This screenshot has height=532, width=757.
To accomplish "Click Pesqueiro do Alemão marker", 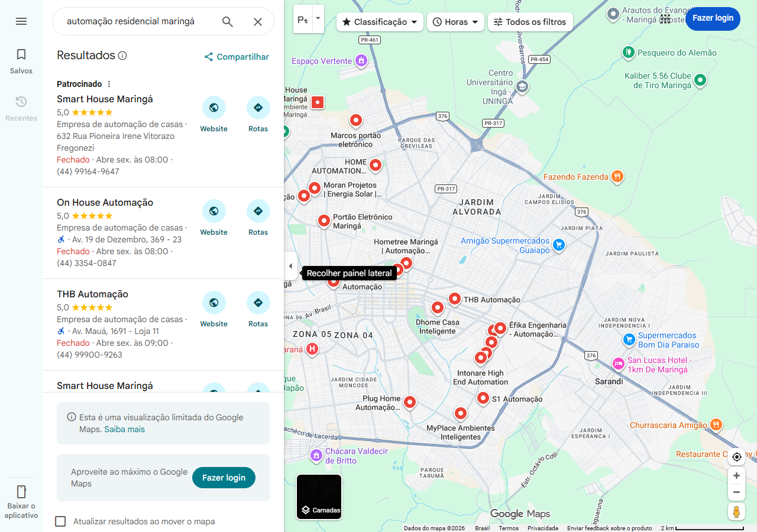I will click(629, 53).
